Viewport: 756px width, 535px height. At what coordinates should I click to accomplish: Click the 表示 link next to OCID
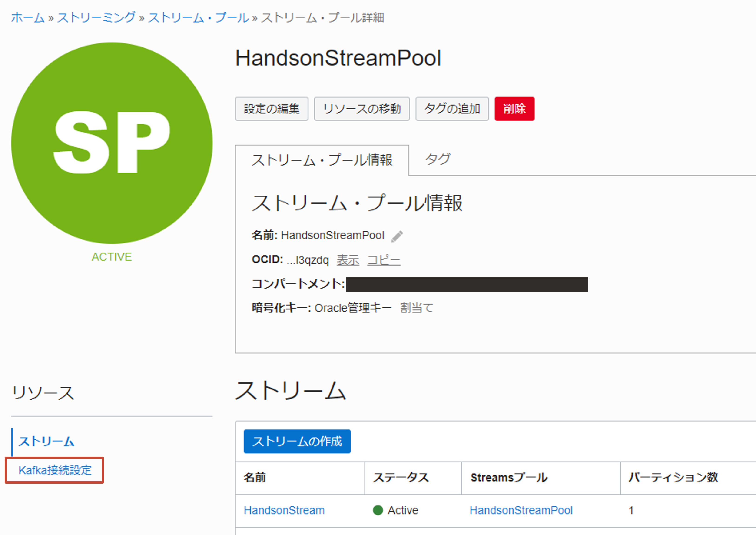348,260
